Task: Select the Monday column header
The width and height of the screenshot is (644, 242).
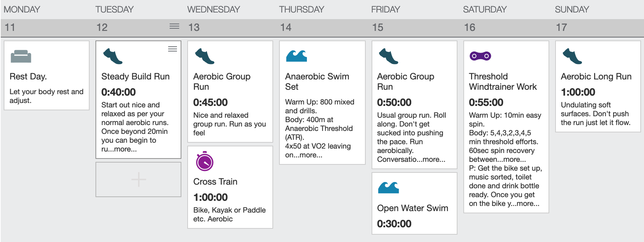Action: 22,10
